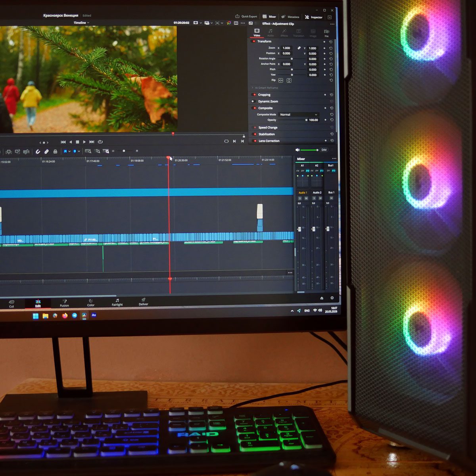Click Quick Export
This screenshot has width=476, height=476.
click(246, 16)
